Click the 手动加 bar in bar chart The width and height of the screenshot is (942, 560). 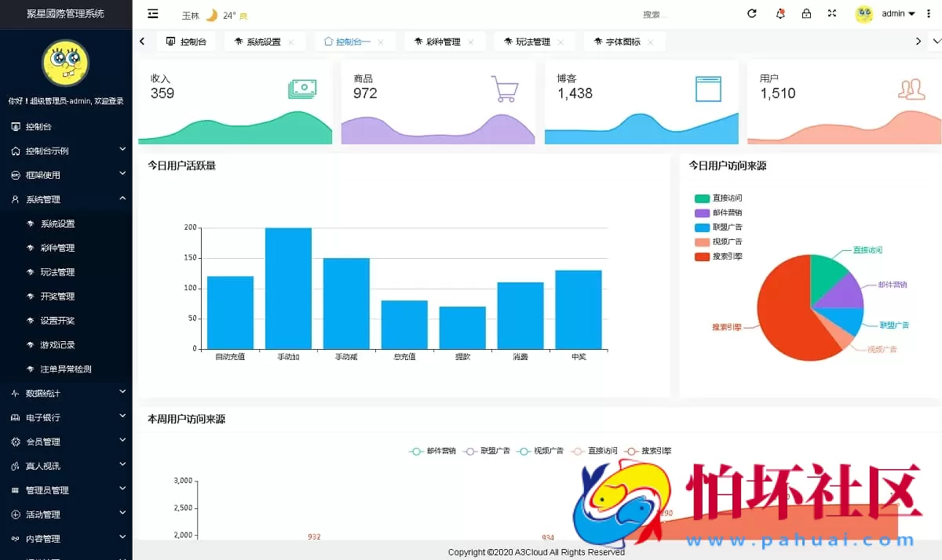click(x=288, y=288)
